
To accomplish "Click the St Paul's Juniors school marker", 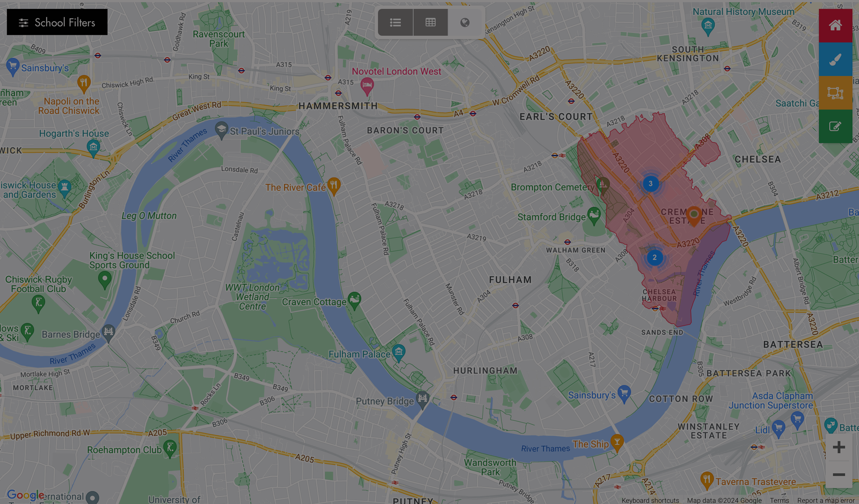I will coord(221,131).
